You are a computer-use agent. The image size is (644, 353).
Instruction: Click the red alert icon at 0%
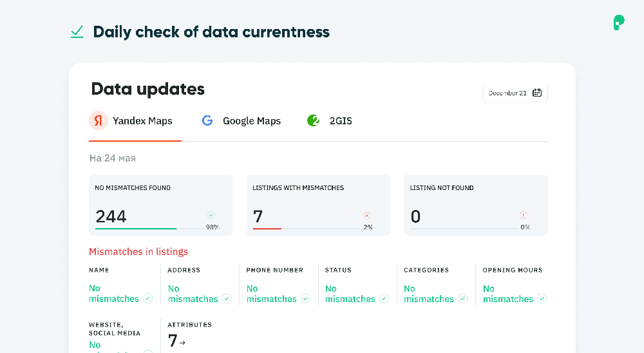click(524, 216)
